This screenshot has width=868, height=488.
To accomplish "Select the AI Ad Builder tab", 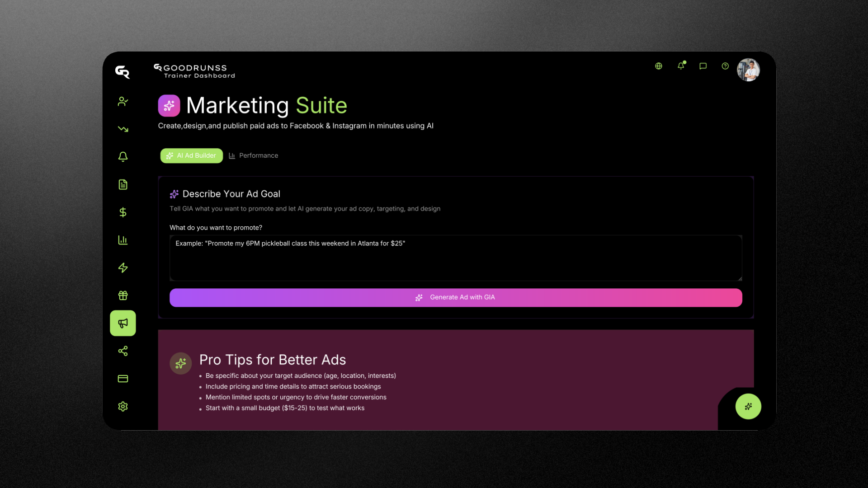I will click(192, 155).
